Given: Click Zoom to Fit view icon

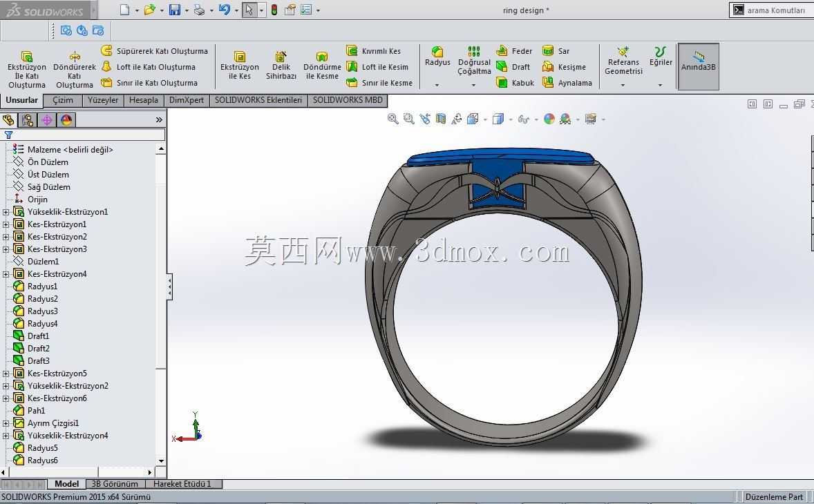Looking at the screenshot, I should pyautogui.click(x=393, y=119).
